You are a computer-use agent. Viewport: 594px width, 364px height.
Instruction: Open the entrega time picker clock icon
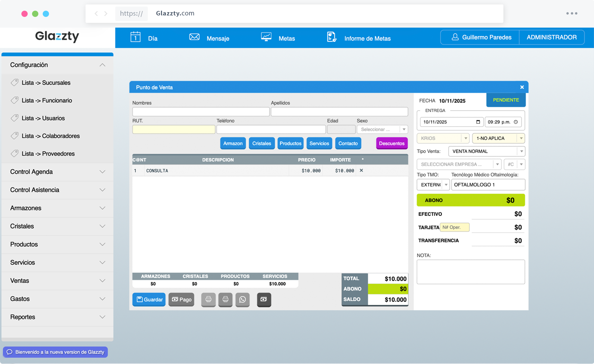(516, 122)
